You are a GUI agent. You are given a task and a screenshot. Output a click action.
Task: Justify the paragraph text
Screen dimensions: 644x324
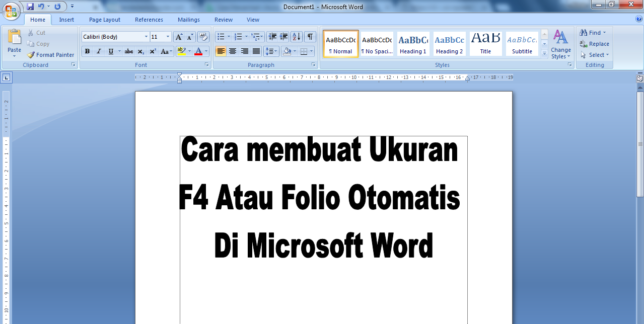pyautogui.click(x=256, y=51)
